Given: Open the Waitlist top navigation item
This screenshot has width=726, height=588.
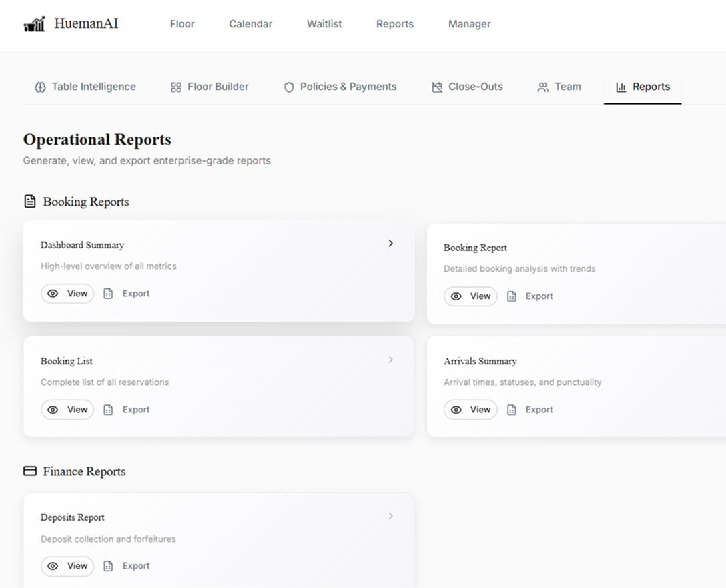Looking at the screenshot, I should coord(324,24).
